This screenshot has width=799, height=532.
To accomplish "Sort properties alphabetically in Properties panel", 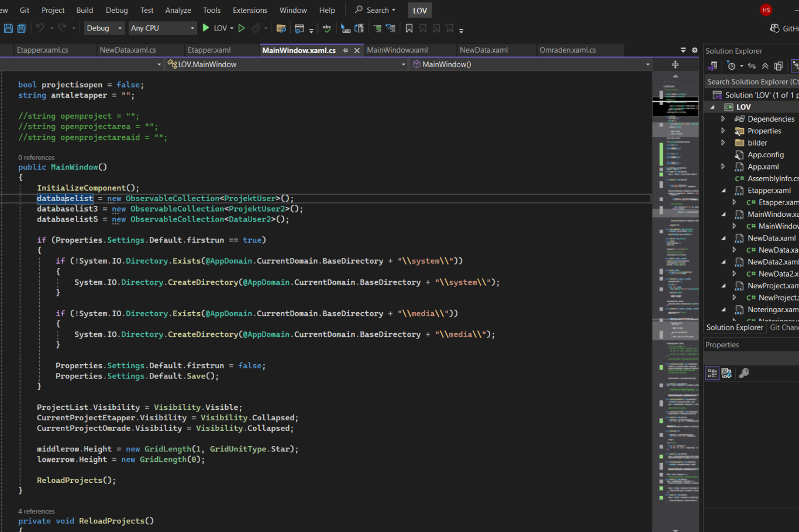I will pyautogui.click(x=726, y=373).
